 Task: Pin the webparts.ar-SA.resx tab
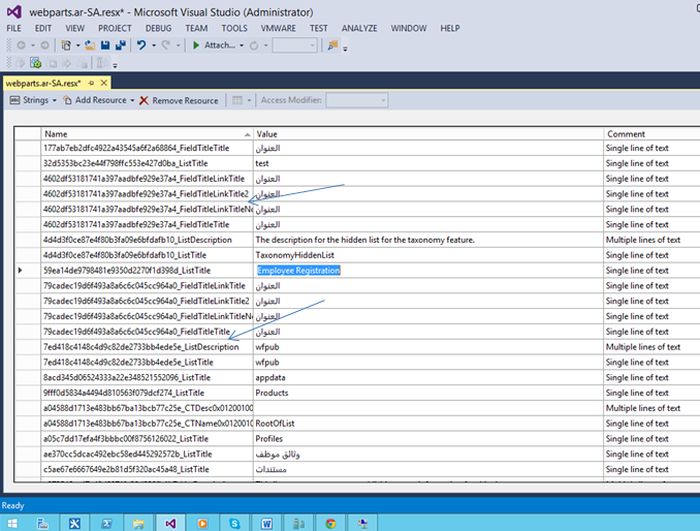coord(92,83)
